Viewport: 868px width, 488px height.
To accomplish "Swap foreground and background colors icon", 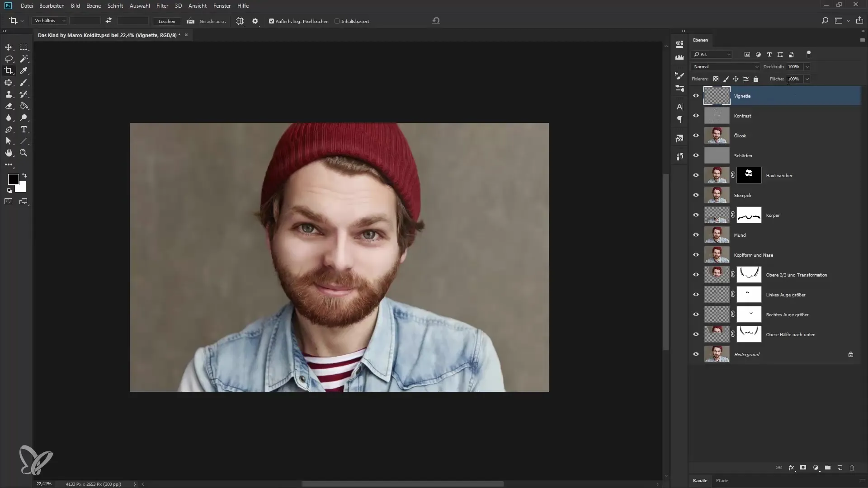I will 24,175.
